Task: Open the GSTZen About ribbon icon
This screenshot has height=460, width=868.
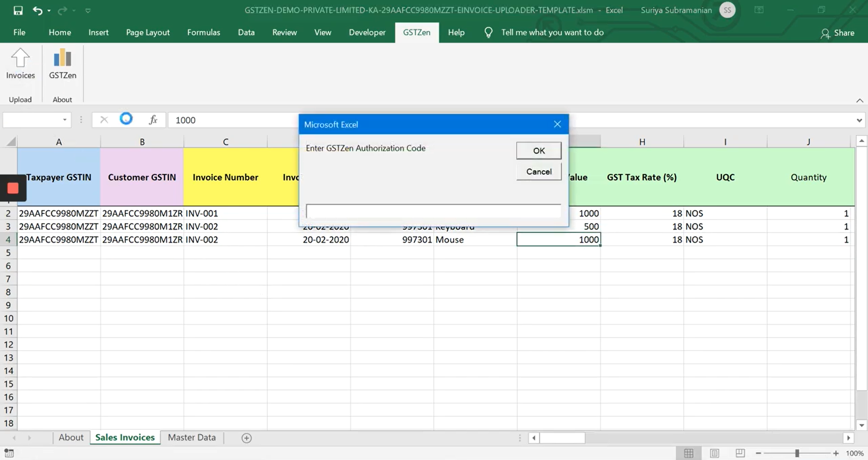Action: 62,64
